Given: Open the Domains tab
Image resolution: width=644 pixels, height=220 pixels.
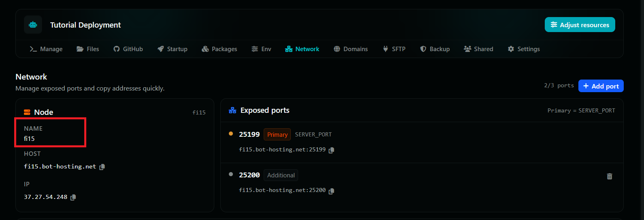Looking at the screenshot, I should click(x=351, y=49).
